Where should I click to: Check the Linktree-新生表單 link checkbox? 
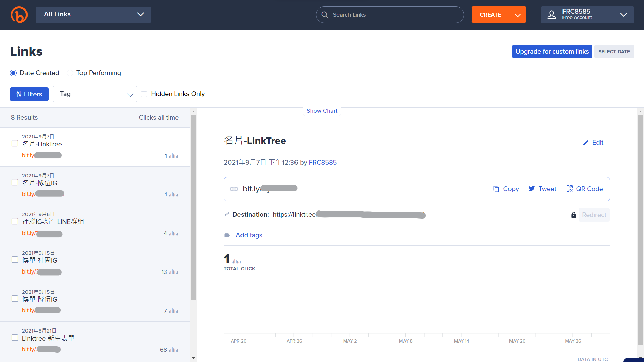tap(15, 338)
